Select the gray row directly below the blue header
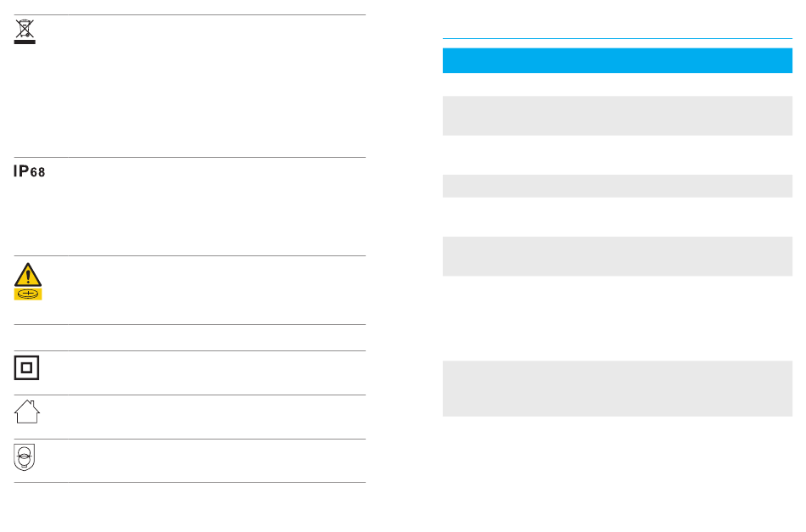 tap(618, 115)
